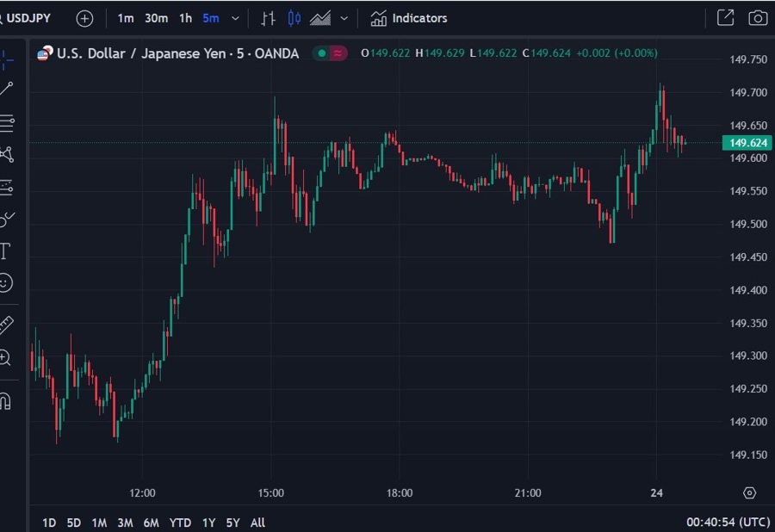The image size is (775, 532).
Task: Expand the chart style dropdown
Action: coord(344,18)
